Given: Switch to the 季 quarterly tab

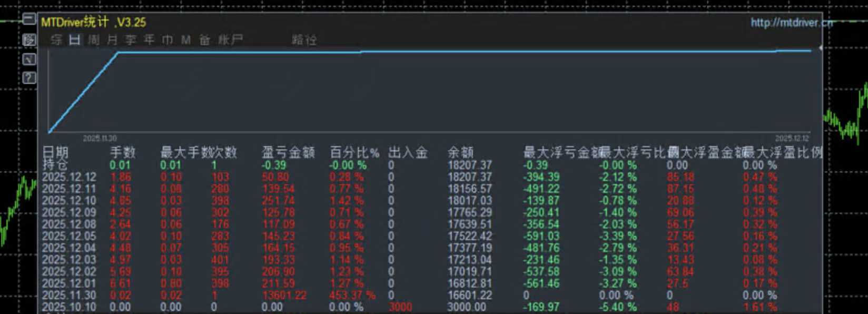Looking at the screenshot, I should click(x=131, y=40).
